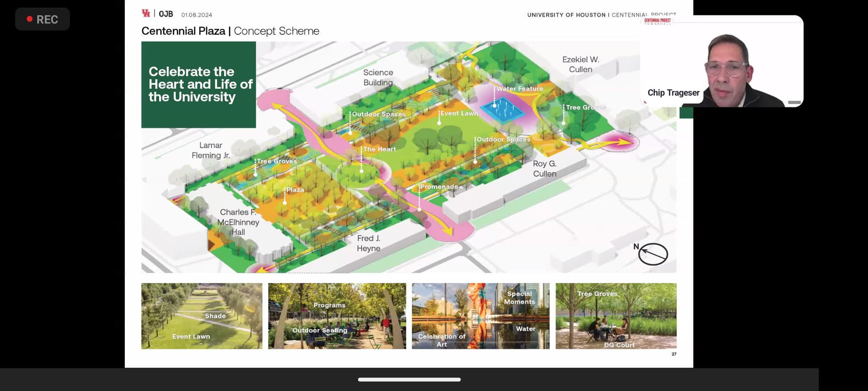Image resolution: width=868 pixels, height=391 pixels.
Task: Click Tree Groves label in the last photo
Action: pyautogui.click(x=597, y=294)
